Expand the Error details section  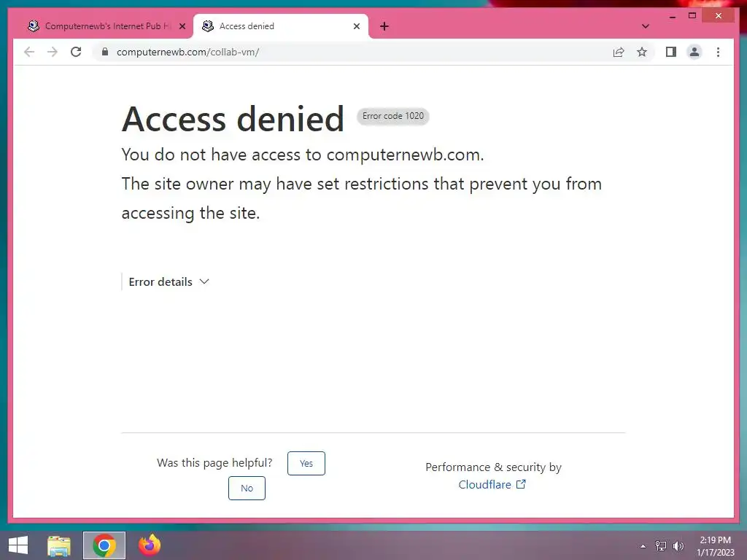pos(169,282)
